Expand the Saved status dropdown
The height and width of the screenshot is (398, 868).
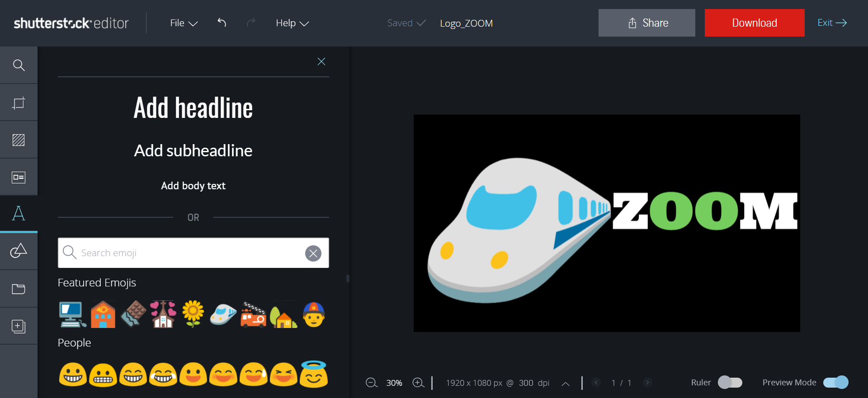[406, 23]
